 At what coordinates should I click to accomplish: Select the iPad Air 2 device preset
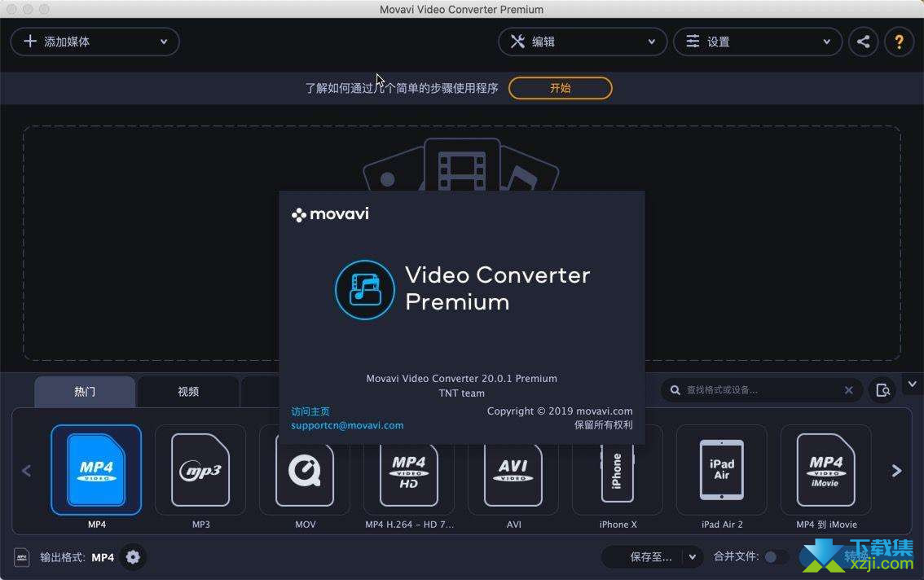(x=722, y=470)
